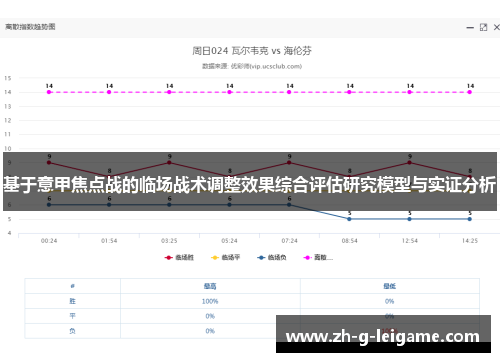Click chart title 周日024 瓦尔韦克 vs 海伦芬

(x=252, y=51)
